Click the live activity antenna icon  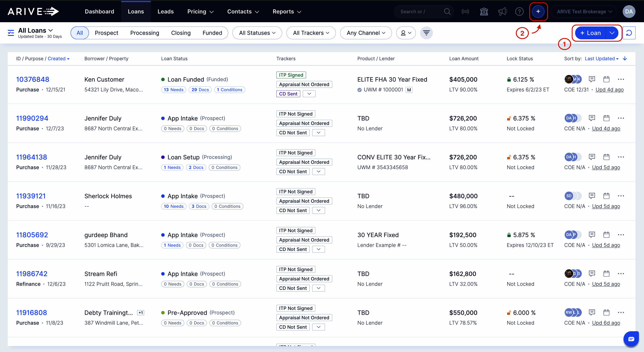pos(466,12)
